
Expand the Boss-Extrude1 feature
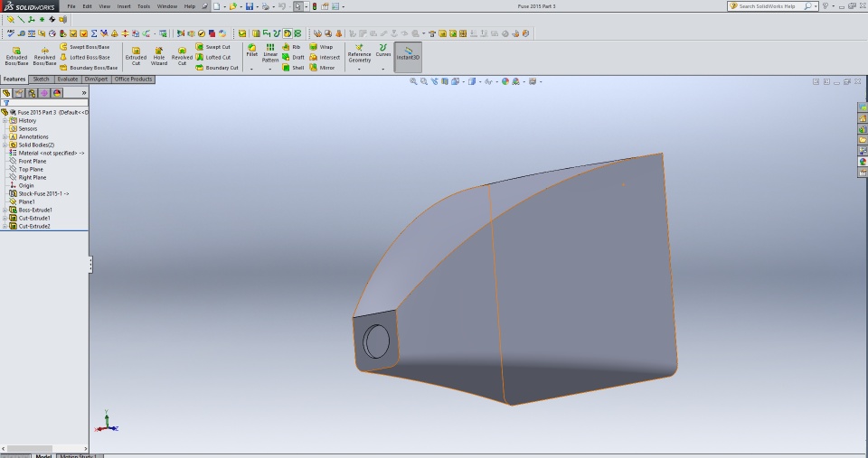point(5,210)
